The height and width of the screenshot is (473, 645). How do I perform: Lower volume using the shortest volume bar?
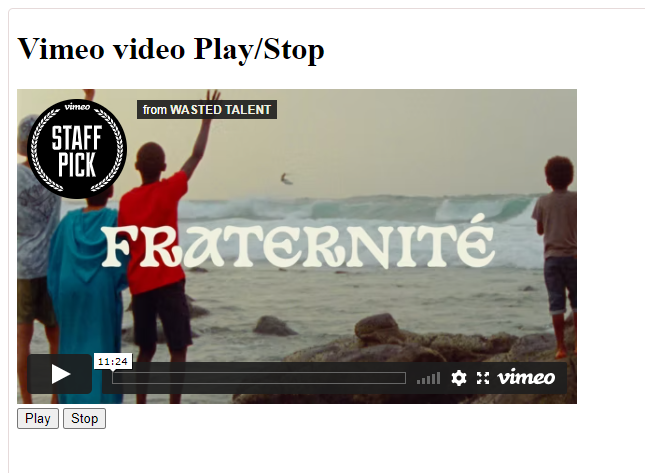(x=418, y=382)
